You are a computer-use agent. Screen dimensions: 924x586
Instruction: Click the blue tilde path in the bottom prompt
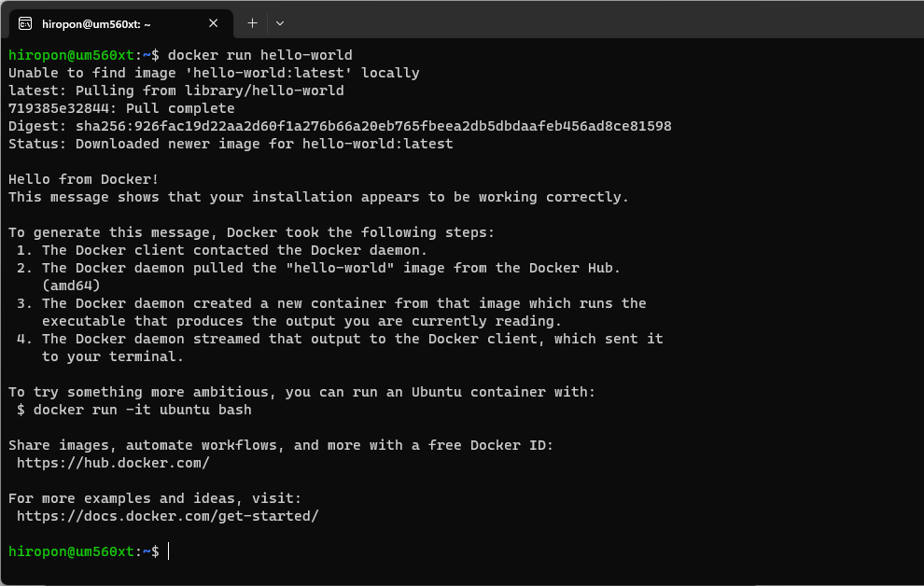(x=146, y=551)
